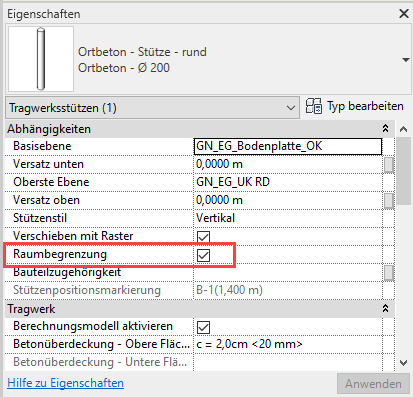Click the Oberste Ebene value GN_EG_UK RD

(x=233, y=182)
